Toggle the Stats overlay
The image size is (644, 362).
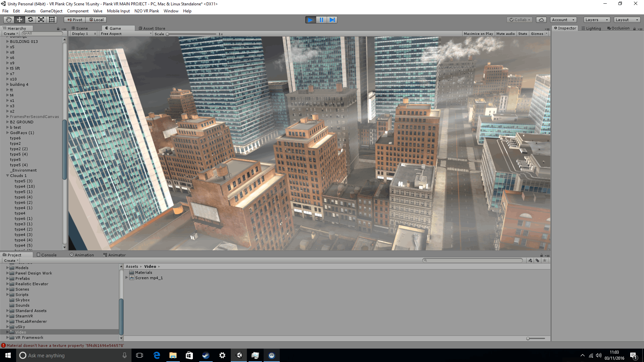522,34
